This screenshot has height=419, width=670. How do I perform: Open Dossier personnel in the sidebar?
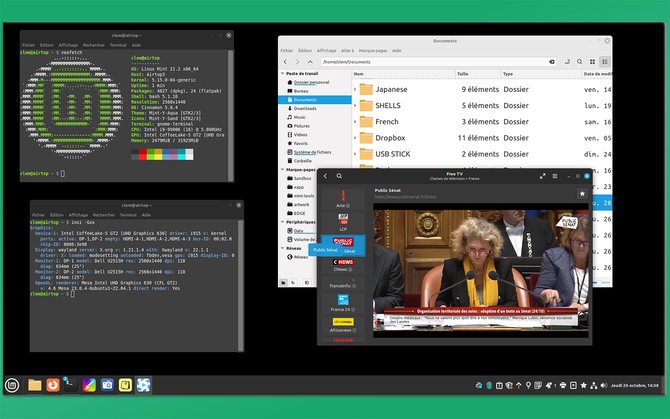coord(311,82)
